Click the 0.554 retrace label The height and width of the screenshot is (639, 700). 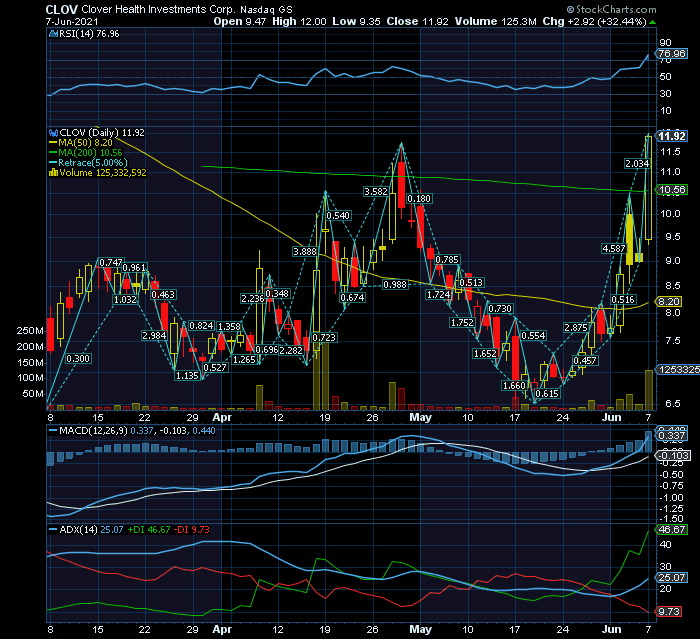(x=533, y=336)
